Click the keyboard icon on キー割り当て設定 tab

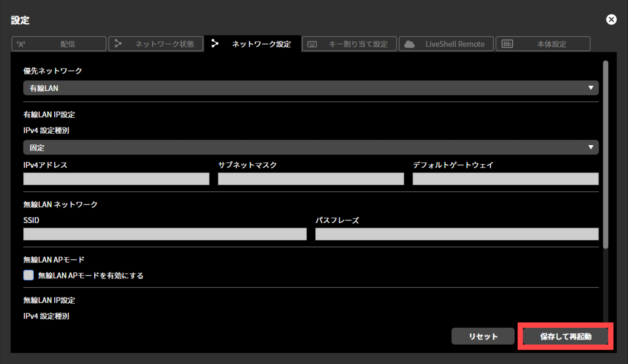[311, 44]
